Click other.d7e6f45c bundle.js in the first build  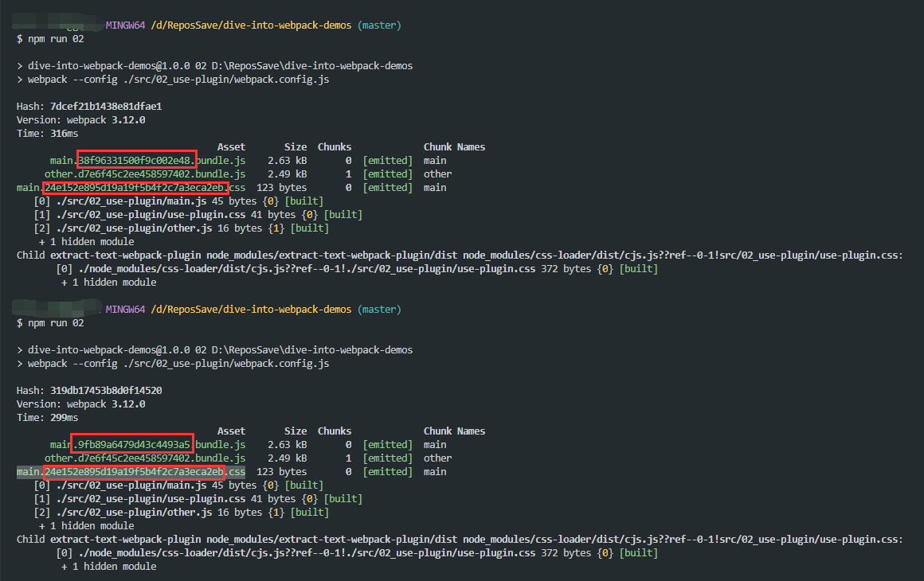[145, 174]
